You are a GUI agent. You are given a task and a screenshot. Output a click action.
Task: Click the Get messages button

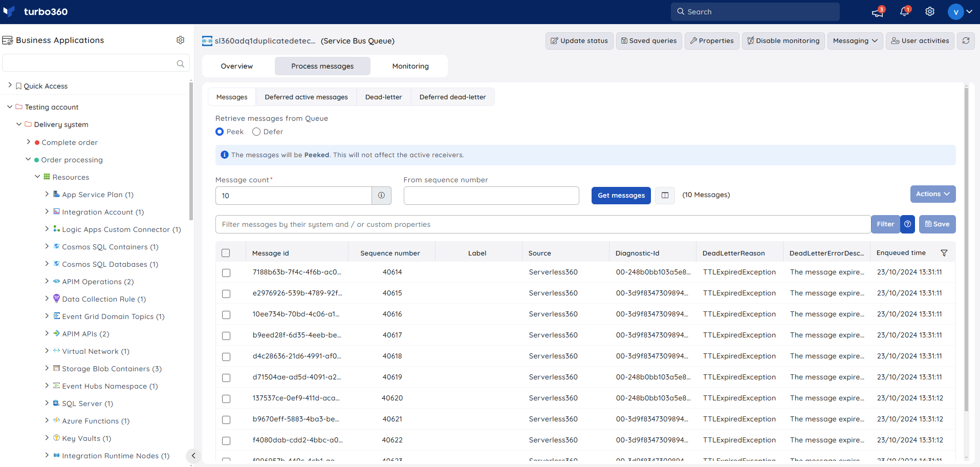(621, 195)
